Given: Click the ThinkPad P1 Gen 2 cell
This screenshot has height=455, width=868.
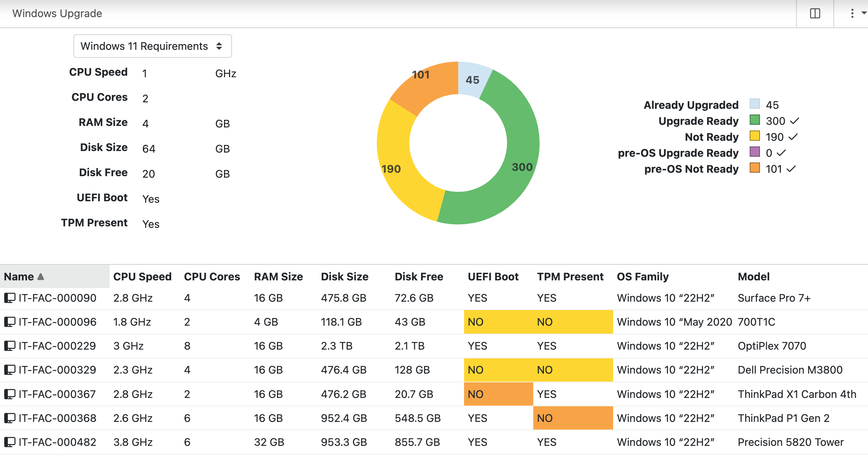Looking at the screenshot, I should point(784,418).
